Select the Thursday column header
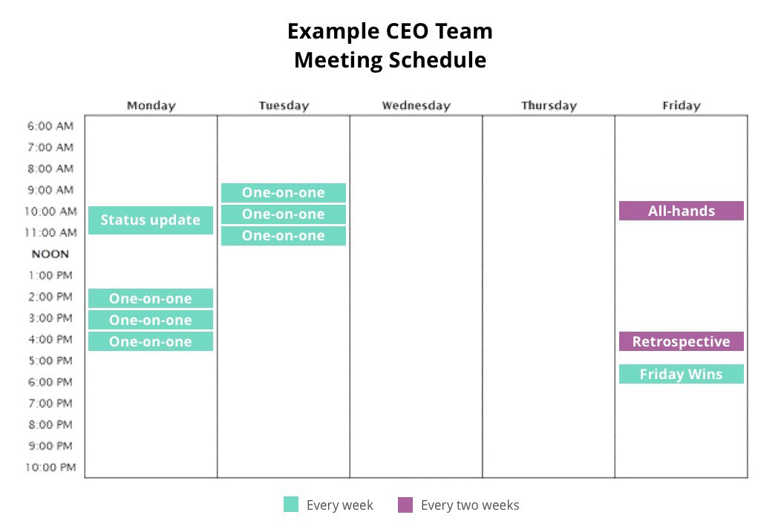Viewport: 781px width, 532px height. 549,105
